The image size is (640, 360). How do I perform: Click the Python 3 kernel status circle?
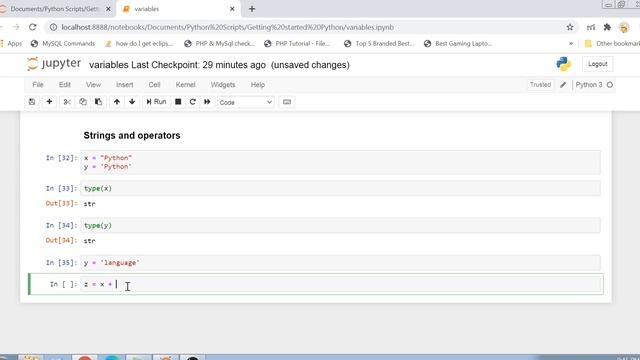[610, 85]
